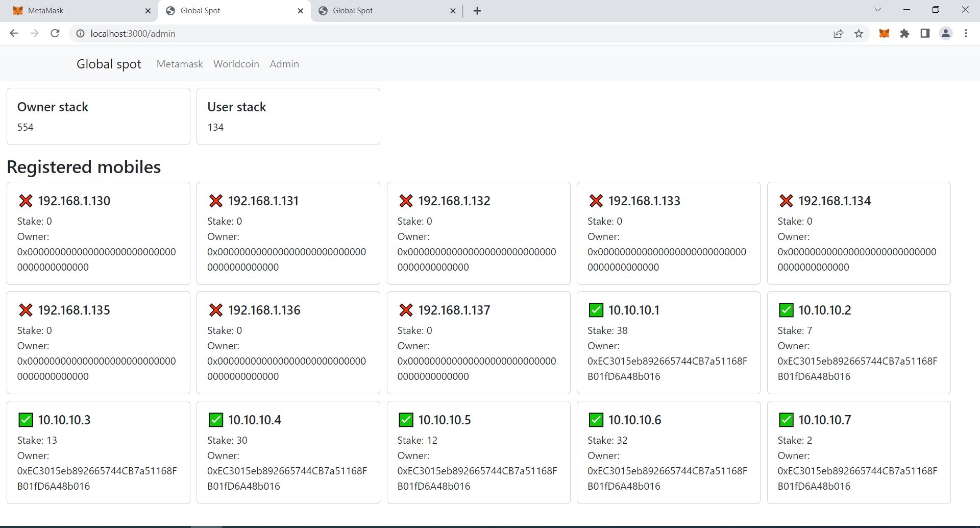
Task: Click the green check icon beside 10.10.10.2
Action: point(786,310)
